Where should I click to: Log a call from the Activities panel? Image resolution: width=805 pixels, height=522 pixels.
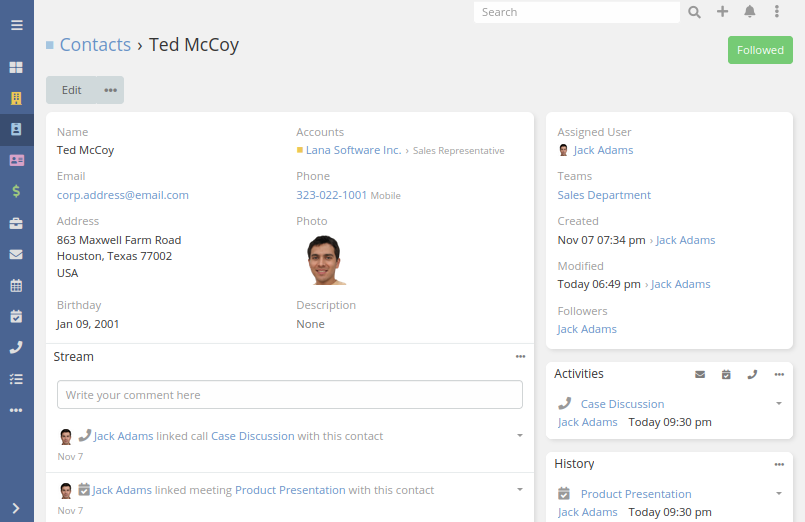tap(752, 375)
